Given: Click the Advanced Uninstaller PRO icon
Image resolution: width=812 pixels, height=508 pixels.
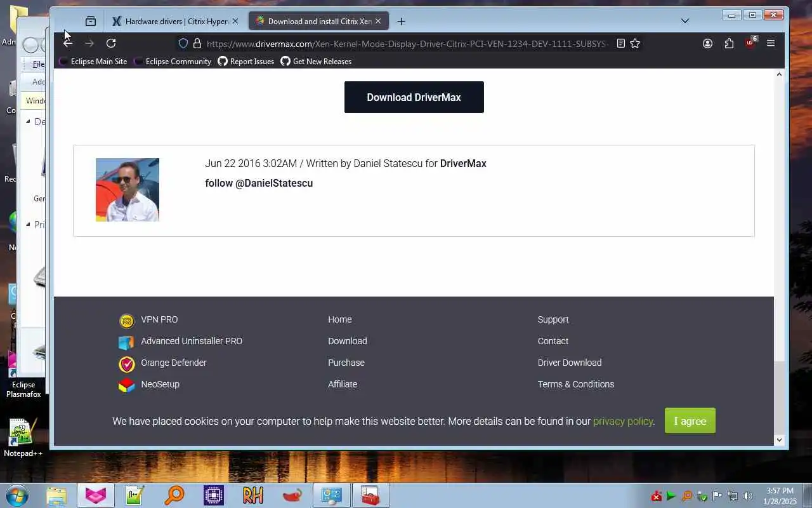Looking at the screenshot, I should (x=127, y=342).
